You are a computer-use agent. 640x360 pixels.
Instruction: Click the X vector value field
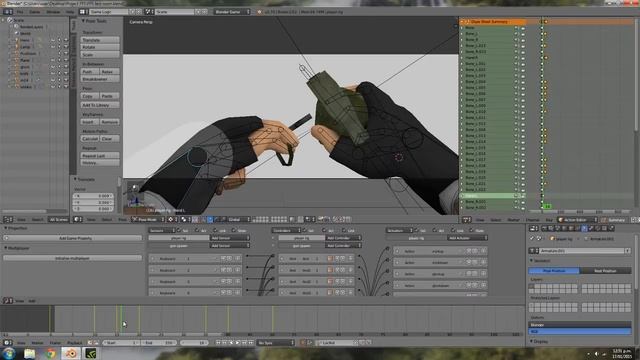click(x=93, y=196)
